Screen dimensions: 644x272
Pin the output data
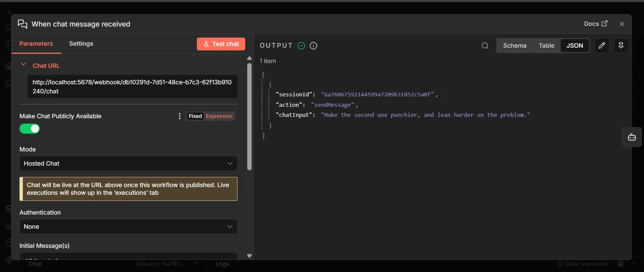(x=621, y=46)
